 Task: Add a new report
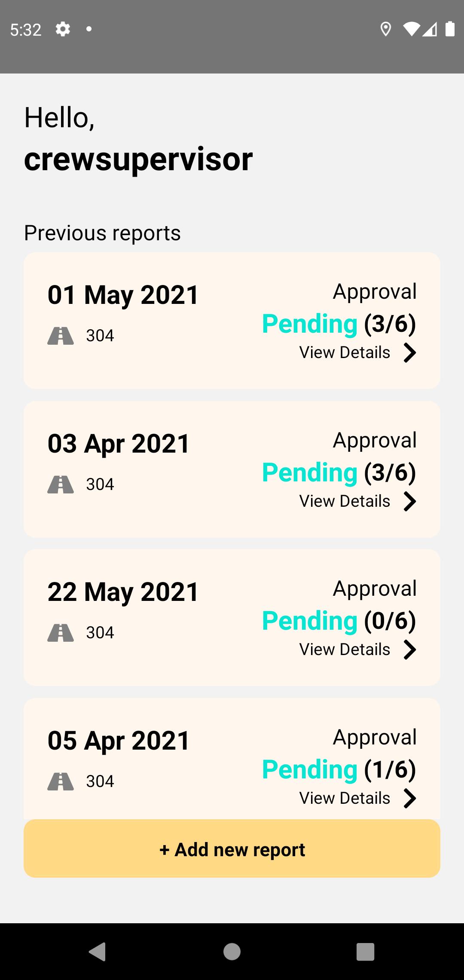pos(232,848)
